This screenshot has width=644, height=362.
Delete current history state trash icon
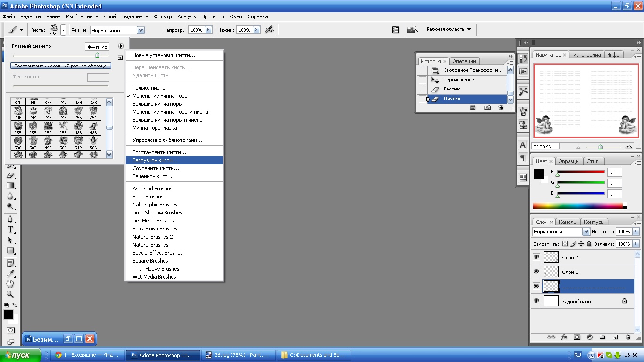coord(501,107)
